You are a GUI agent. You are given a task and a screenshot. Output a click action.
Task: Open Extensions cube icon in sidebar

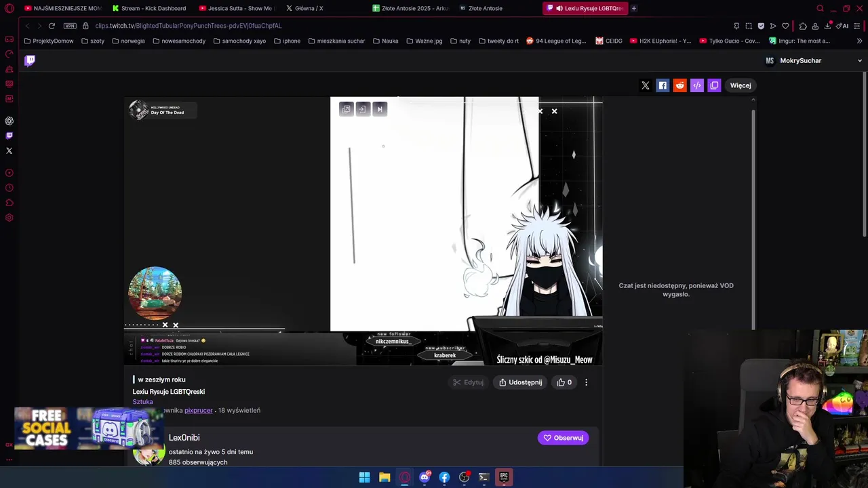click(x=9, y=203)
